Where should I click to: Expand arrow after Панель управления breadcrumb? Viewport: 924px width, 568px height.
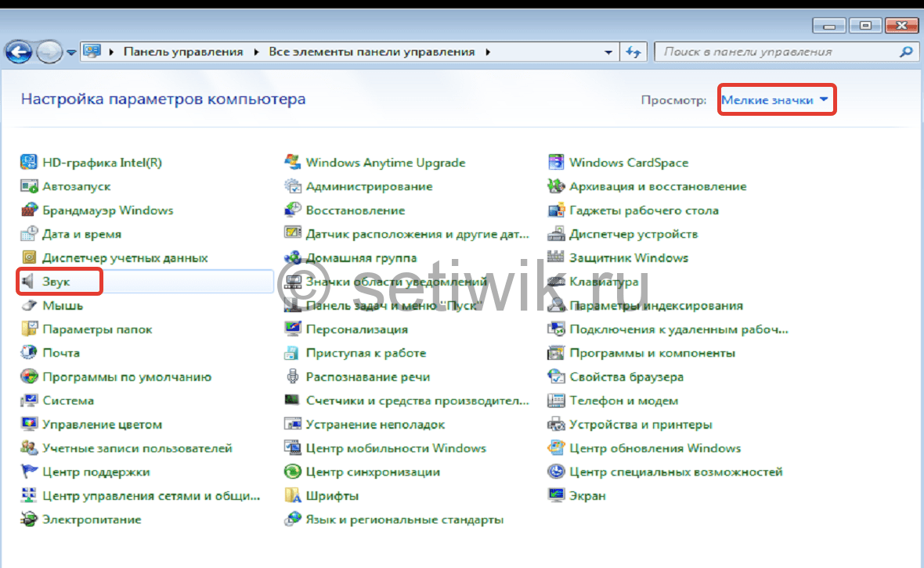coord(256,52)
